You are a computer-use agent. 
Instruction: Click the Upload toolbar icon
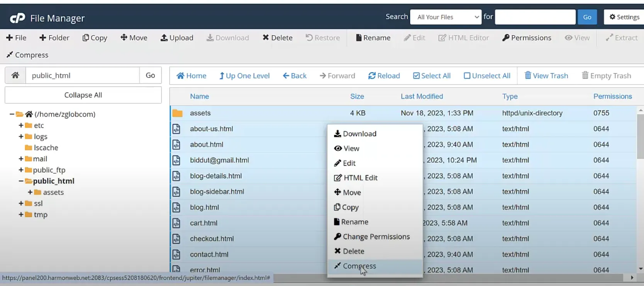click(x=164, y=38)
